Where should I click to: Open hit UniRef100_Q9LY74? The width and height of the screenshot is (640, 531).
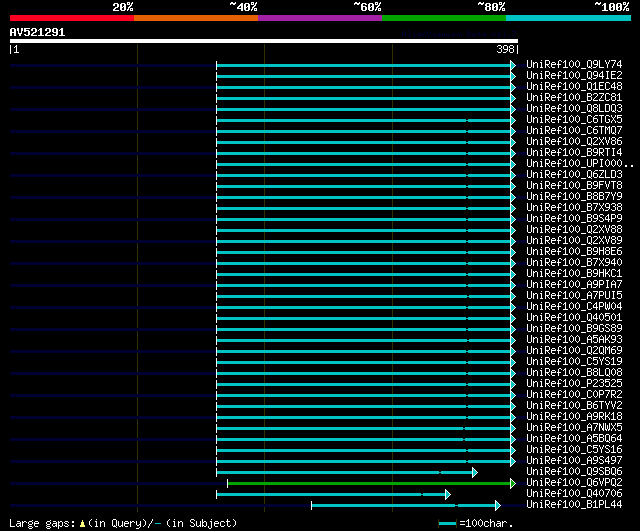[574, 64]
